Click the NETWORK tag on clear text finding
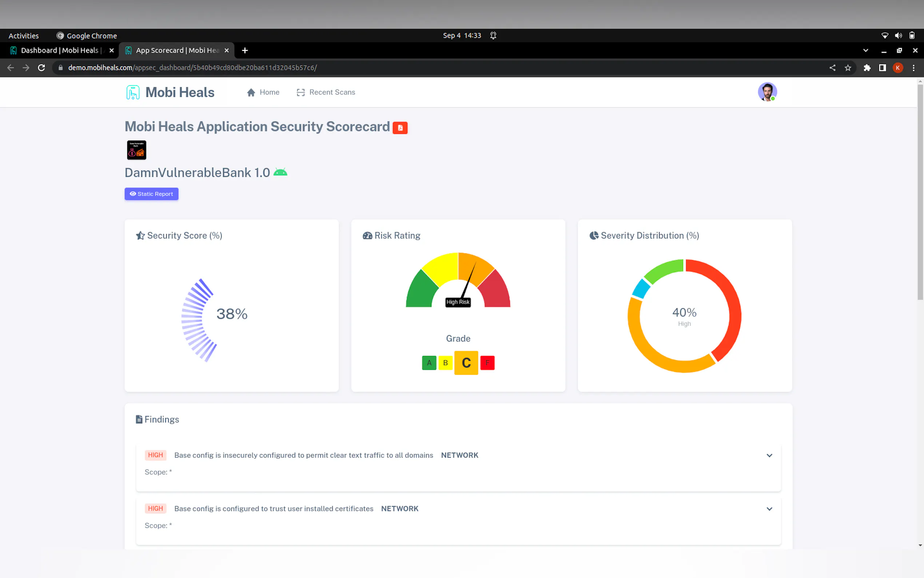The image size is (924, 578). [x=459, y=455]
